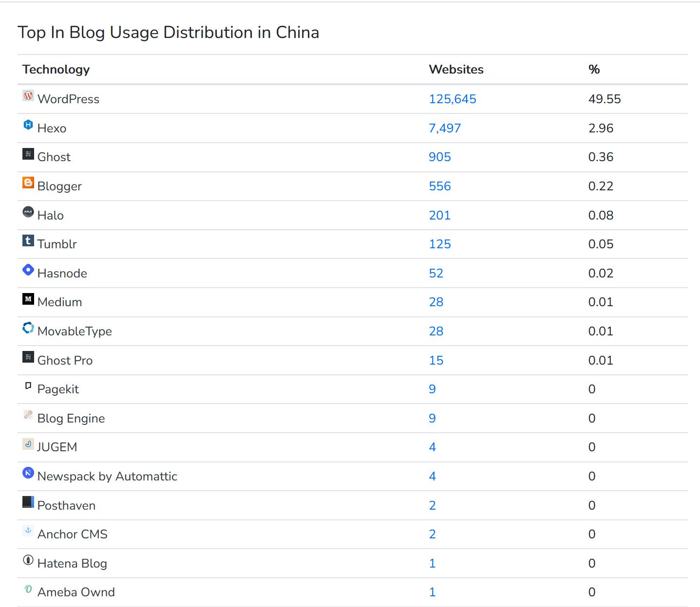This screenshot has width=700, height=607.
Task: Click the 2.96 percentage value
Action: (601, 129)
